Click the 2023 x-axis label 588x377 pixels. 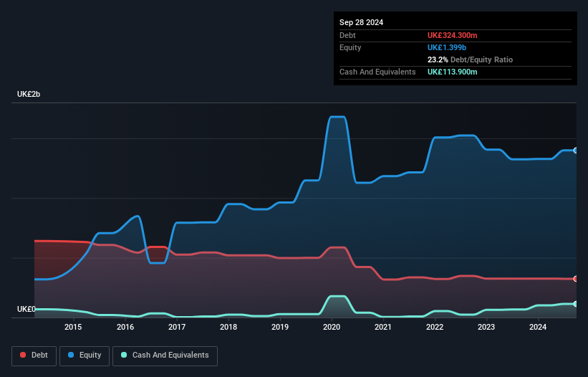[x=486, y=327]
